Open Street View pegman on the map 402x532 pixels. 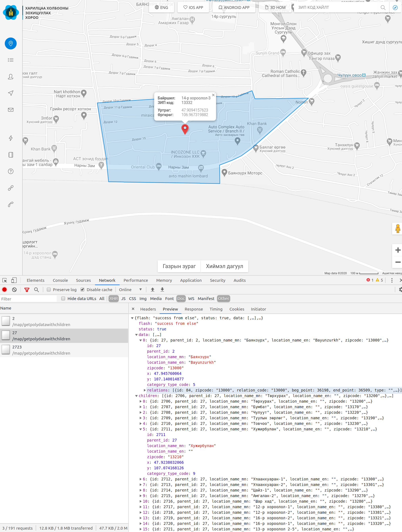pos(398,228)
